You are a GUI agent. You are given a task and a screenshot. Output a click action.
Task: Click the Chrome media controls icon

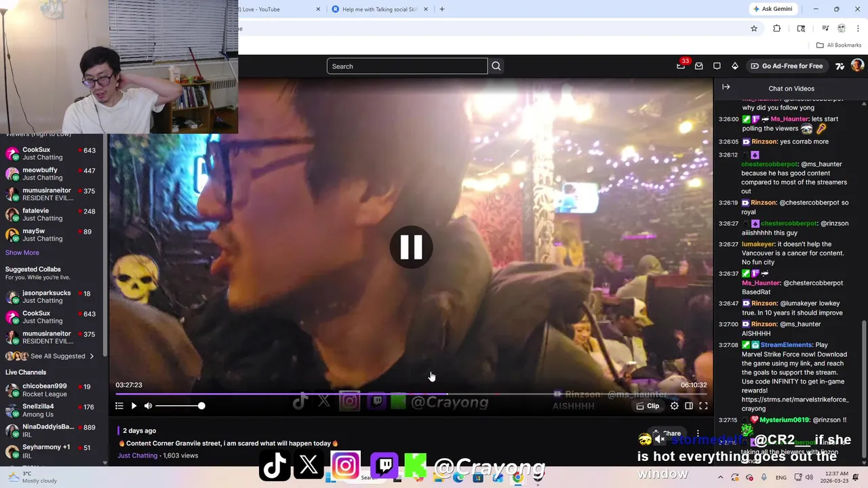point(825,28)
